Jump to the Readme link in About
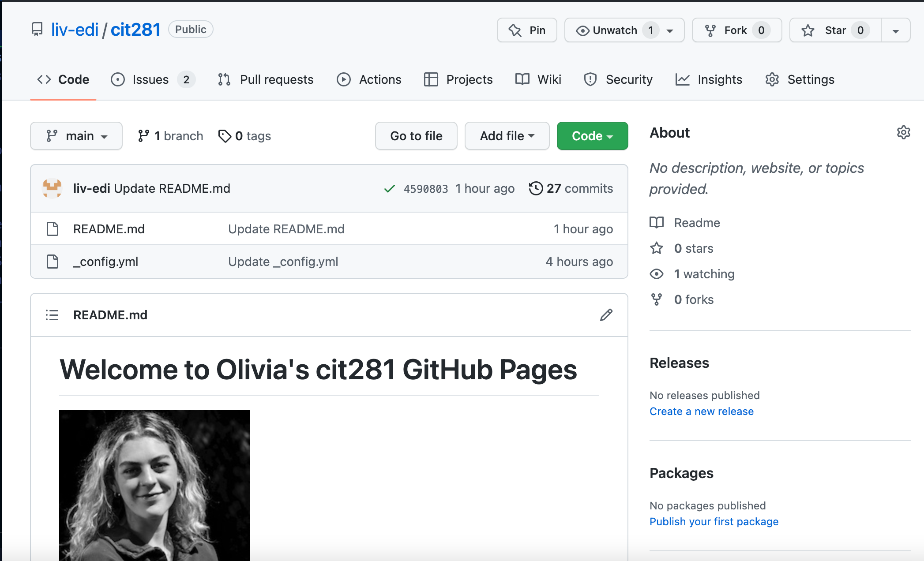Image resolution: width=924 pixels, height=561 pixels. pos(697,223)
